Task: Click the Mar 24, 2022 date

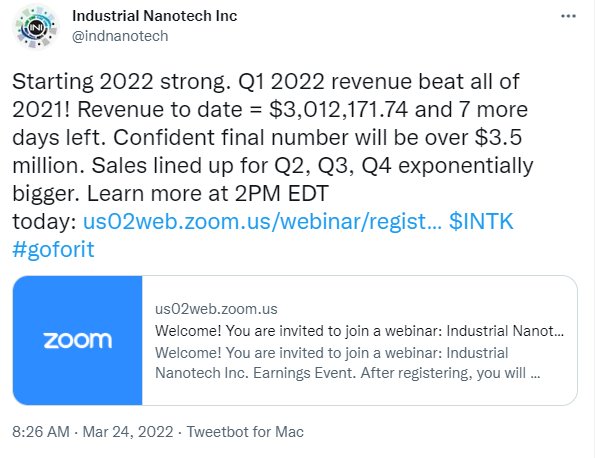Action: pyautogui.click(x=128, y=432)
